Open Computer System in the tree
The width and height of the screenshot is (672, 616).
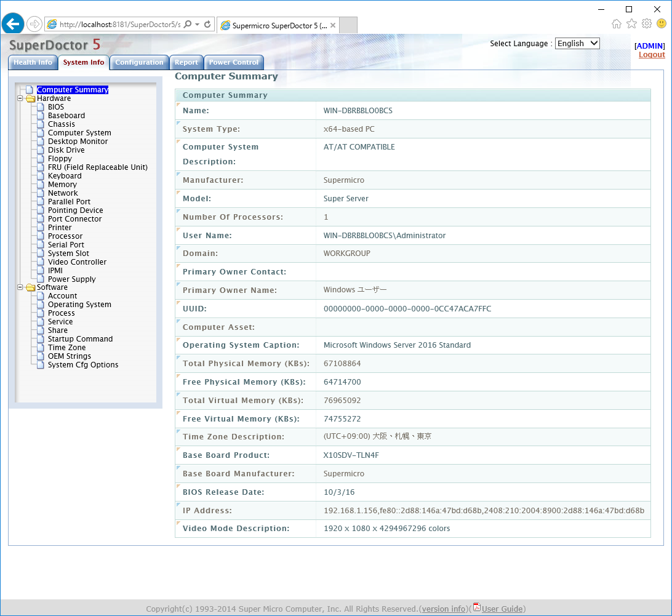click(79, 133)
